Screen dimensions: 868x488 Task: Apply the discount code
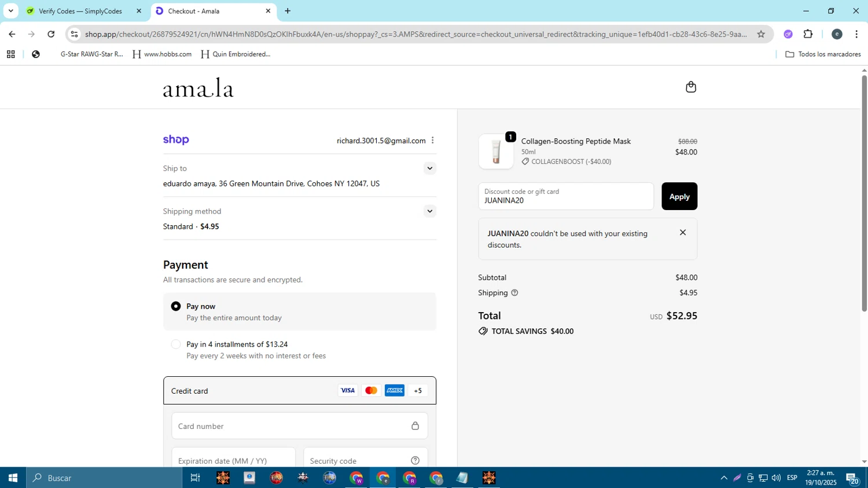[x=679, y=196]
